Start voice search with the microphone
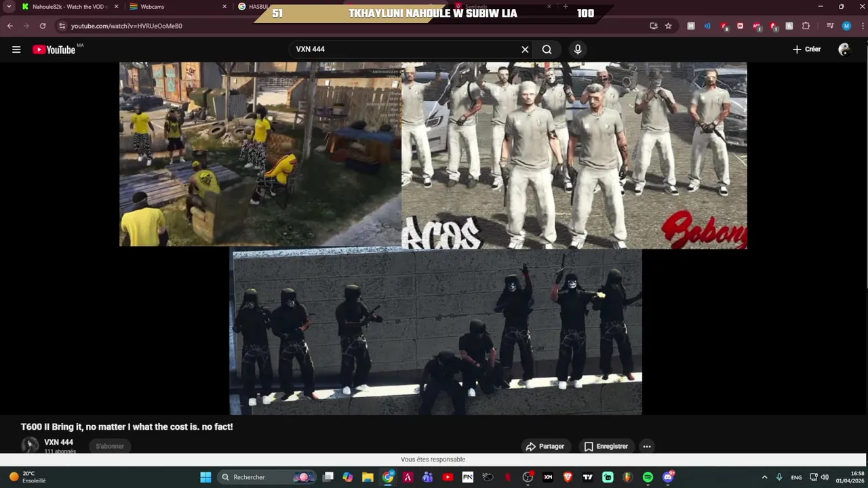 point(578,49)
